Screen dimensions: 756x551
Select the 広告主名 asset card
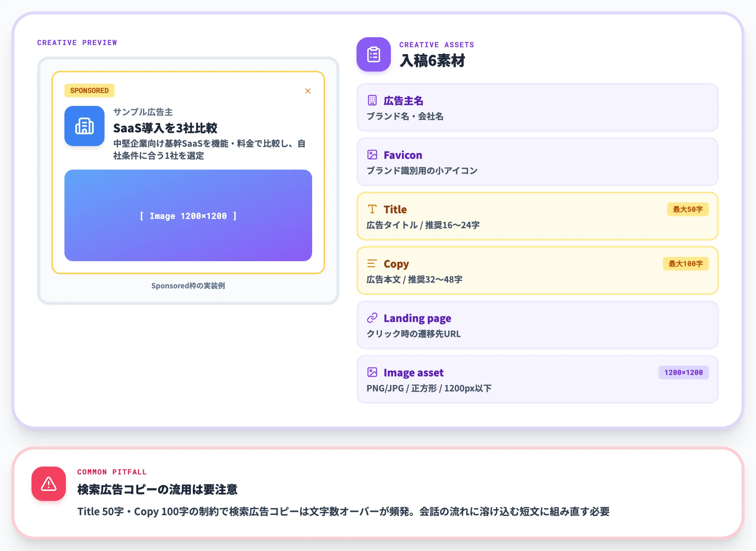(538, 107)
